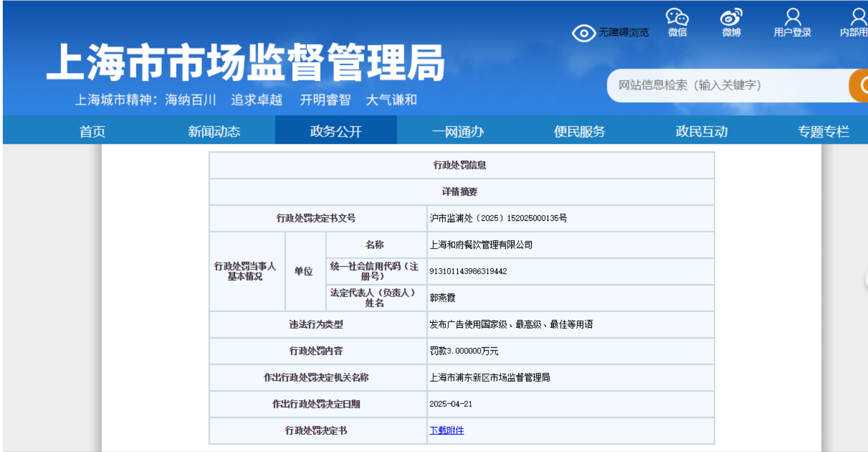Navigate to the 专题专栏 tab

[x=823, y=132]
